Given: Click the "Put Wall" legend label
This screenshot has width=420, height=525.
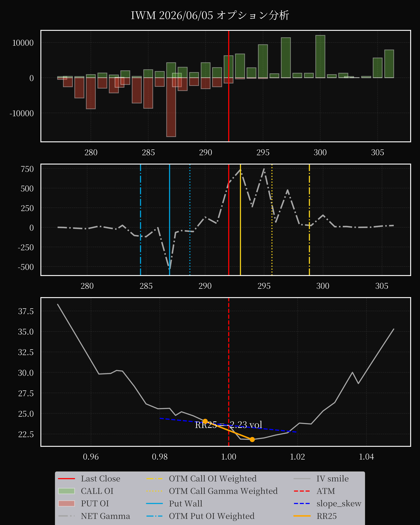Looking at the screenshot, I should [185, 503].
